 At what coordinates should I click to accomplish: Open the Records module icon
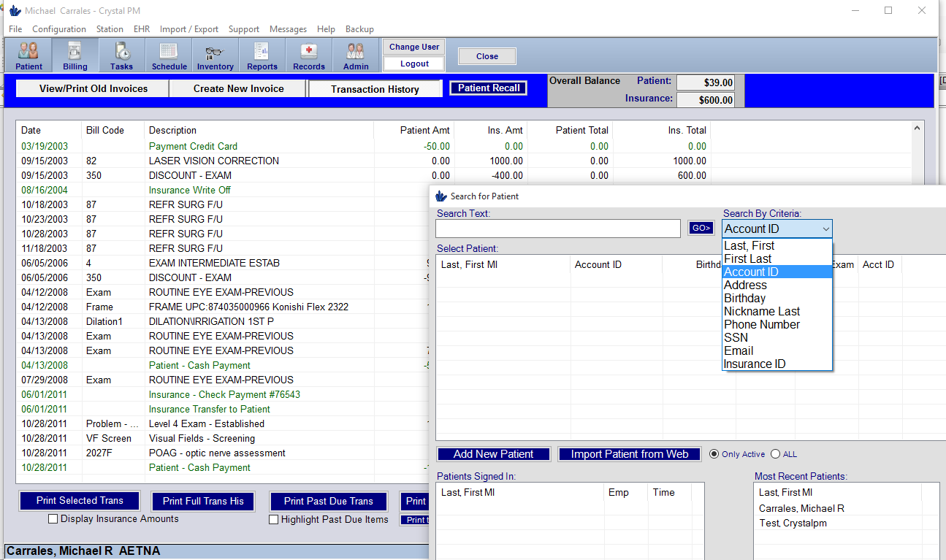pyautogui.click(x=308, y=55)
